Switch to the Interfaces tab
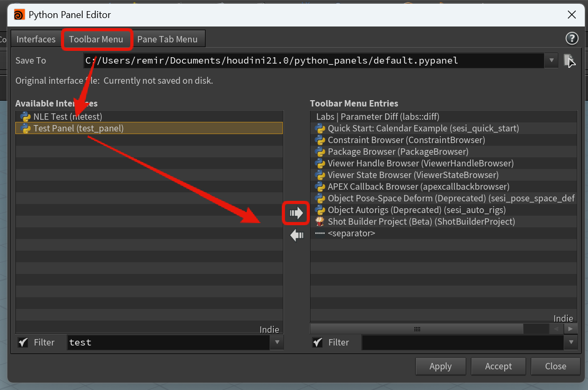The width and height of the screenshot is (588, 390). pos(36,39)
